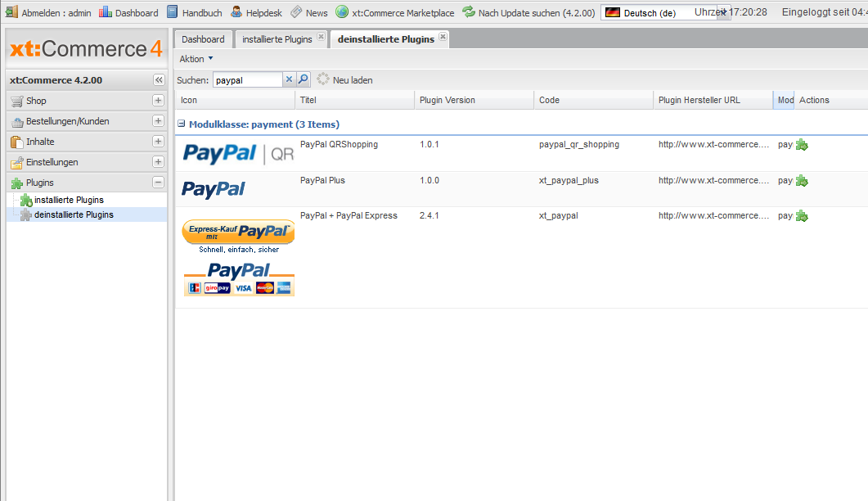The image size is (868, 501).
Task: Expand the Shop section
Action: click(x=159, y=101)
